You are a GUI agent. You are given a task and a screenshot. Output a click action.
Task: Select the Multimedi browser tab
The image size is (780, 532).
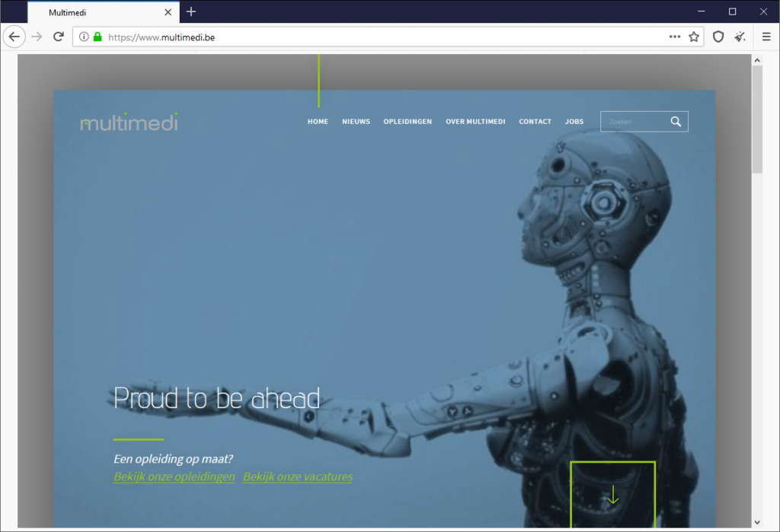tap(104, 12)
